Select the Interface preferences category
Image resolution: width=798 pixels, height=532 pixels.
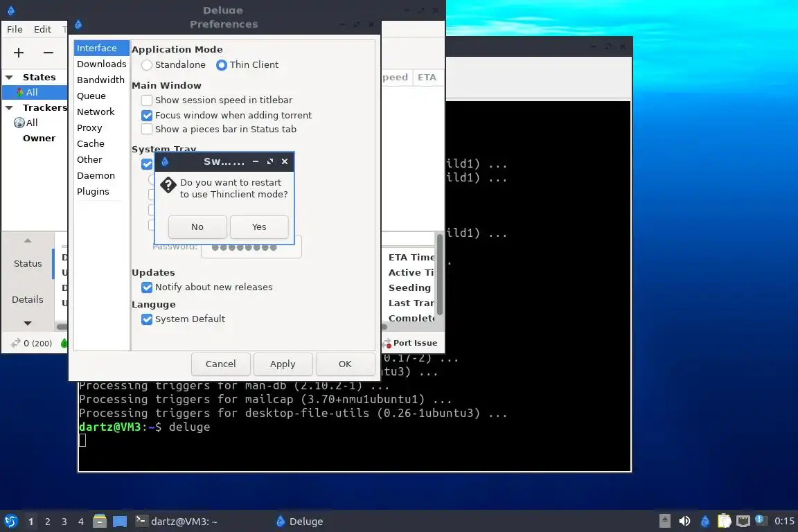coord(101,48)
